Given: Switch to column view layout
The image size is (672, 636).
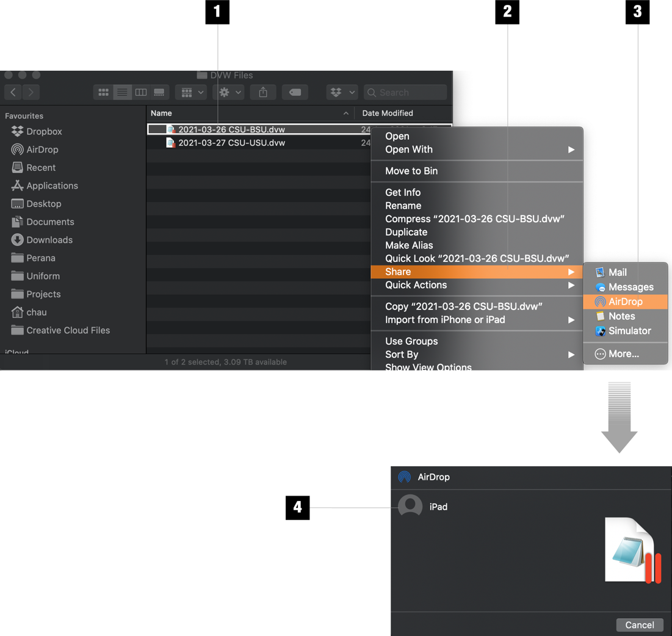Looking at the screenshot, I should 141,92.
